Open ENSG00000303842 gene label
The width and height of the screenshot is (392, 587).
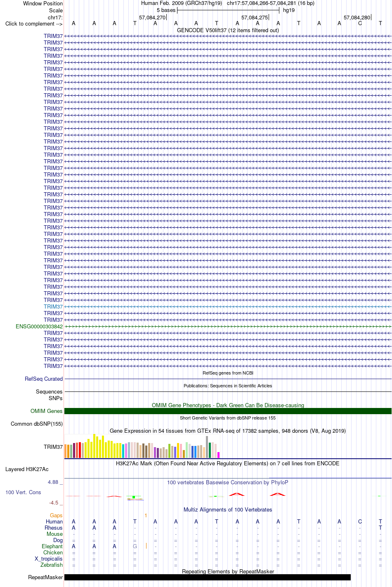pos(39,326)
